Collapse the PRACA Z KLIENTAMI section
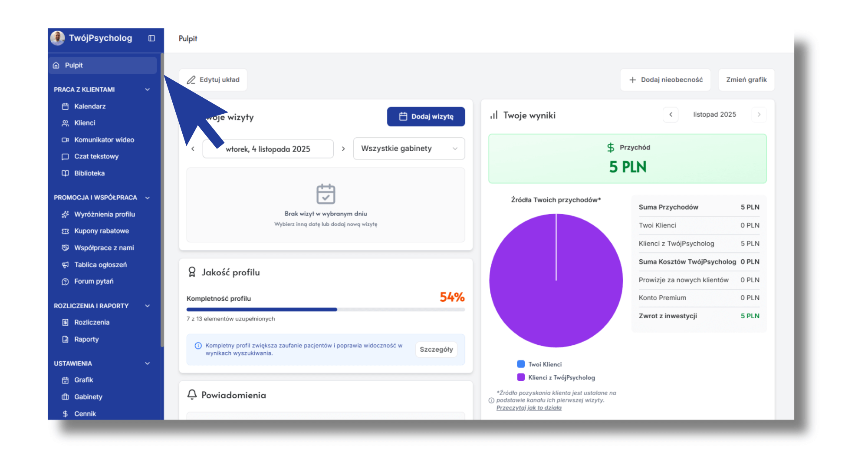 (148, 89)
